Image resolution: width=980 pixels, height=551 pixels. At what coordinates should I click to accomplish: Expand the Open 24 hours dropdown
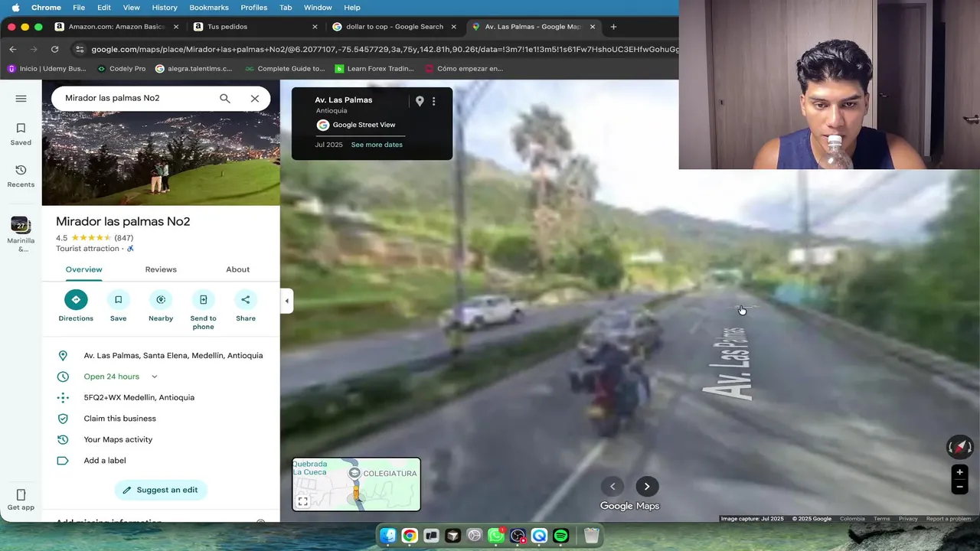154,377
